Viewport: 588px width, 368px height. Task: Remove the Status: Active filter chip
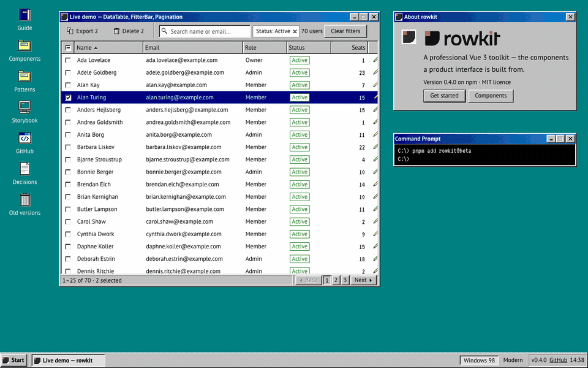coord(295,31)
